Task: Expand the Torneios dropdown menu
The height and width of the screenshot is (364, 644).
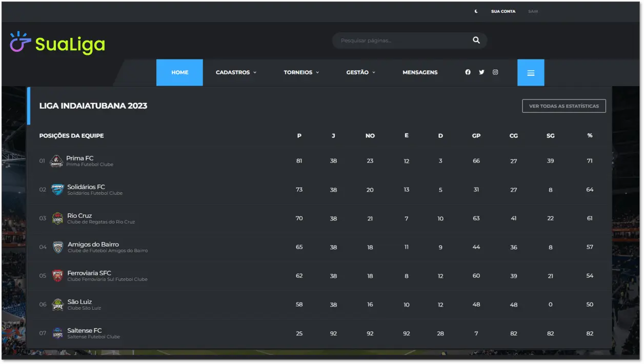Action: 301,73
